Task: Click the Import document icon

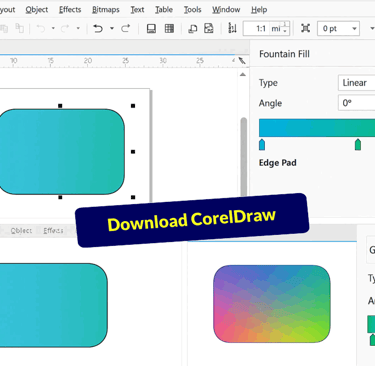Action: [x=193, y=29]
